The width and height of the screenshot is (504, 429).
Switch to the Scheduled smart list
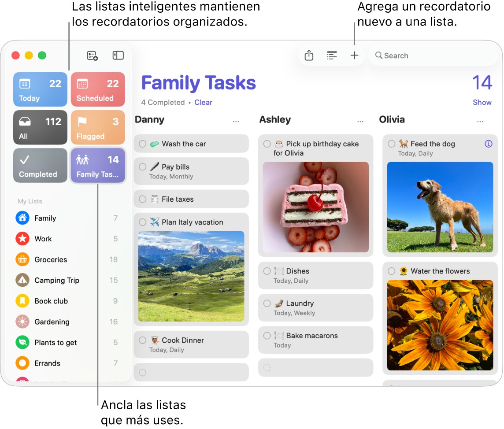98,89
